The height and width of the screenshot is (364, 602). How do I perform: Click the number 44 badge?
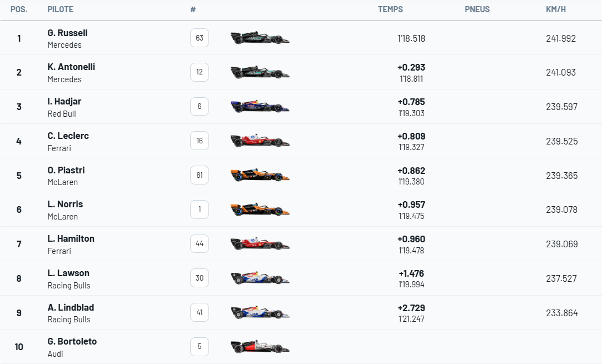200,243
